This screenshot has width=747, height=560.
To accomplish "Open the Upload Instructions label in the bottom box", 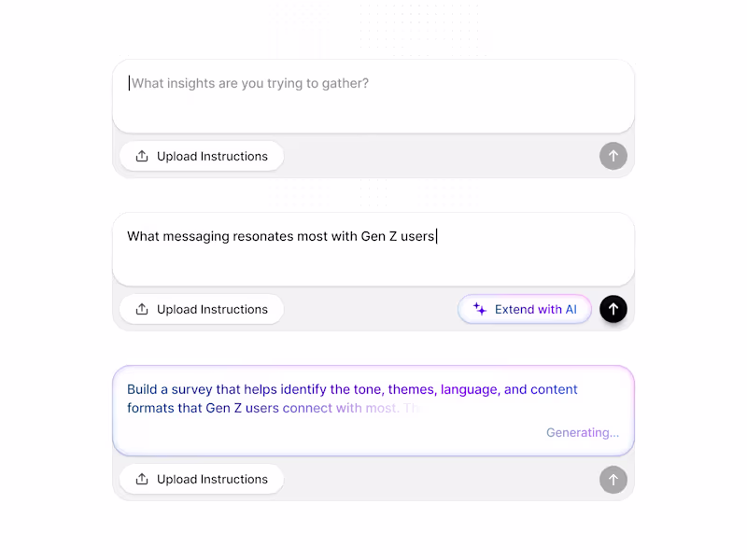I will tap(212, 480).
